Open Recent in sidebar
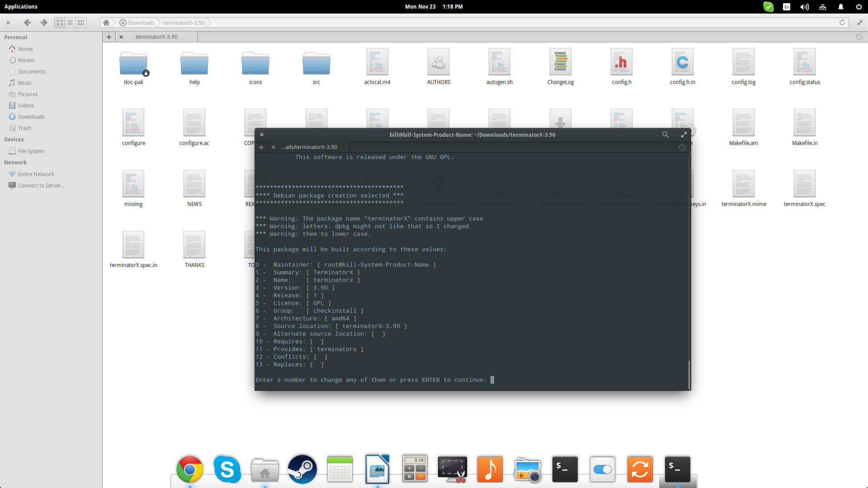868x488 pixels. pyautogui.click(x=22, y=60)
